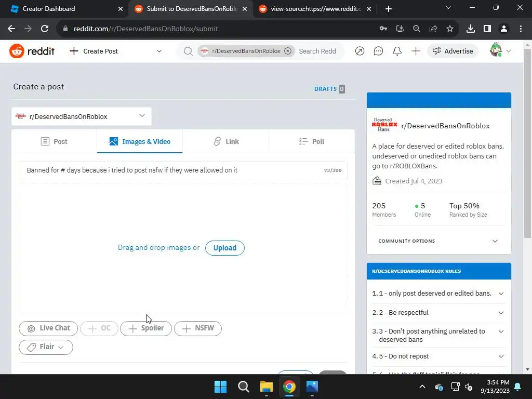
Task: Open the Photos app in taskbar
Action: 312,387
